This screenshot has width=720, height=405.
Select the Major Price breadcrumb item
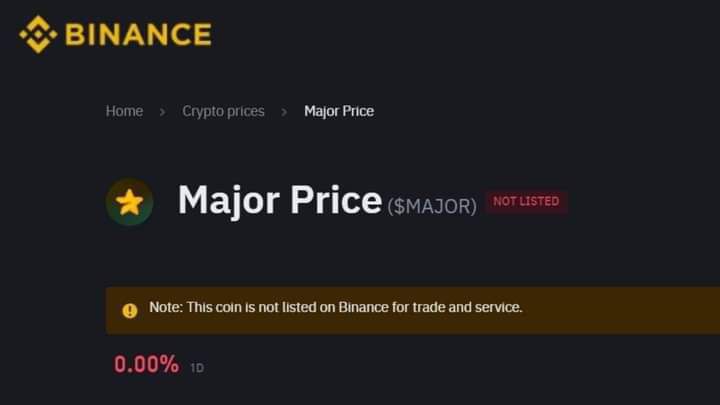(339, 112)
